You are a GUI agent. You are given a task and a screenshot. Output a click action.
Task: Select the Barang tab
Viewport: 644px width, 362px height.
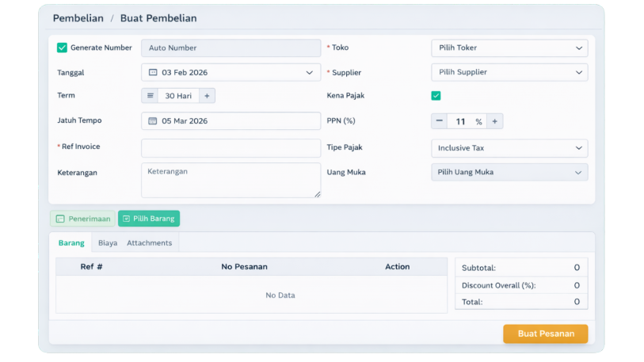tap(71, 243)
